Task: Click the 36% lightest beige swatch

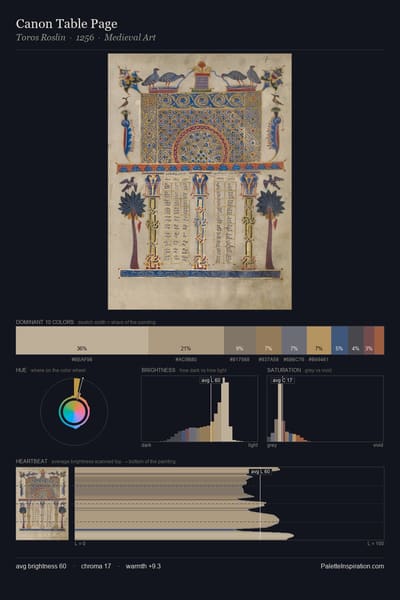Action: pyautogui.click(x=82, y=340)
